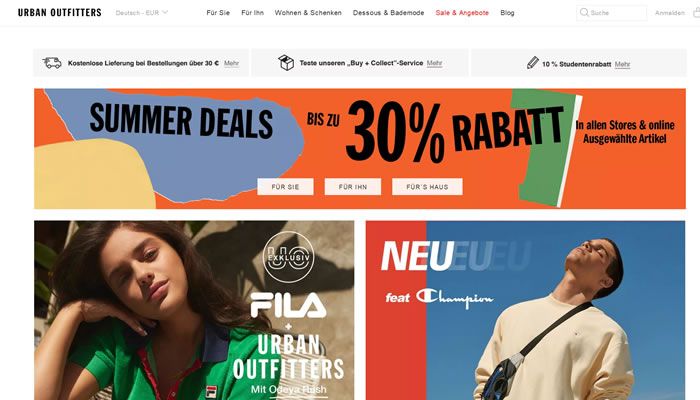Open the Blog link

point(507,12)
